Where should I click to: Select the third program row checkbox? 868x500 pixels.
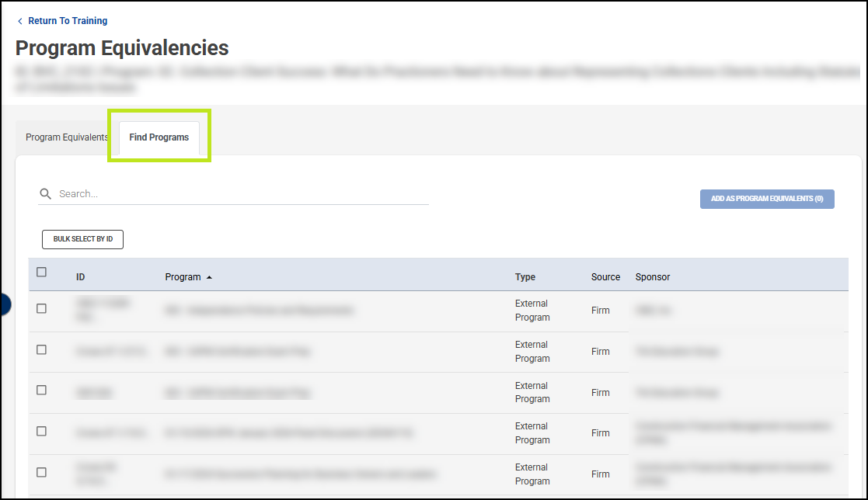pos(42,391)
